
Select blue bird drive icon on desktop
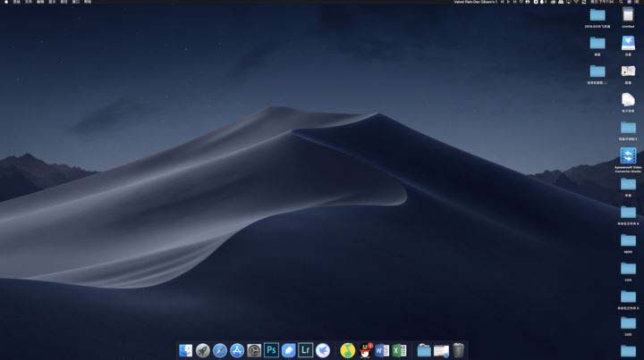point(628,43)
